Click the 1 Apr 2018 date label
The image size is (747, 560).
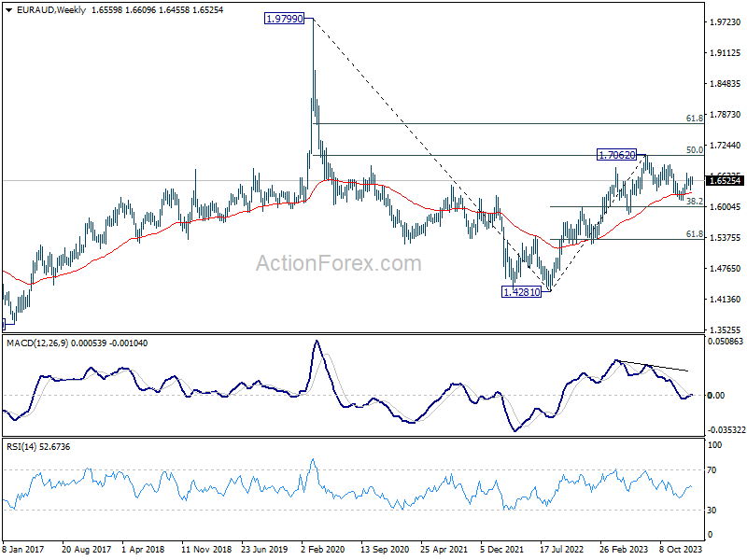(143, 549)
